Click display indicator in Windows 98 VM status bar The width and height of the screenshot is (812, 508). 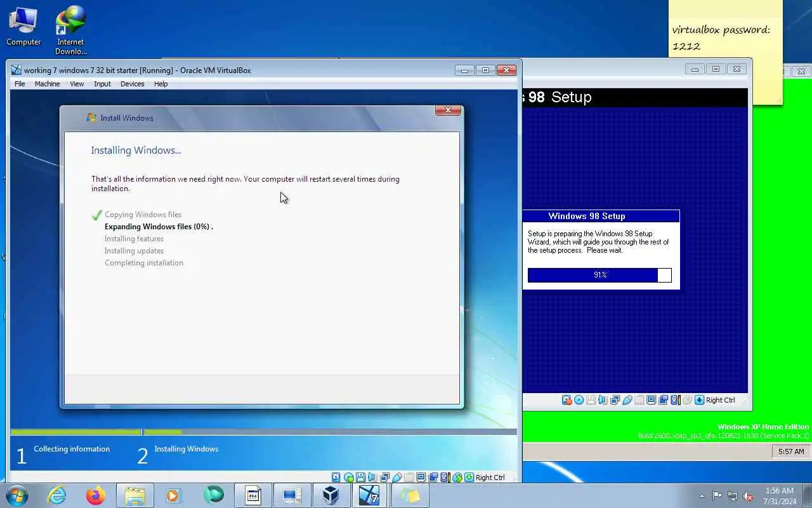click(x=651, y=400)
